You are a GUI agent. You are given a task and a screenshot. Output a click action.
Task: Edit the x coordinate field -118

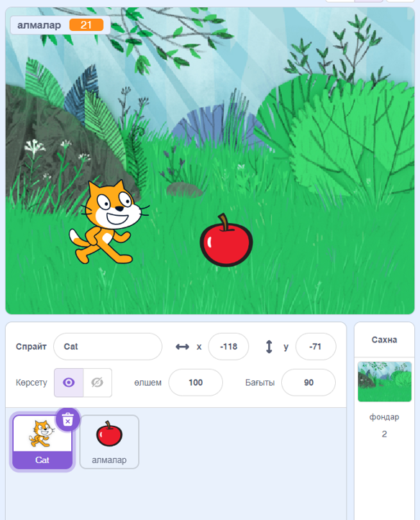pyautogui.click(x=229, y=347)
